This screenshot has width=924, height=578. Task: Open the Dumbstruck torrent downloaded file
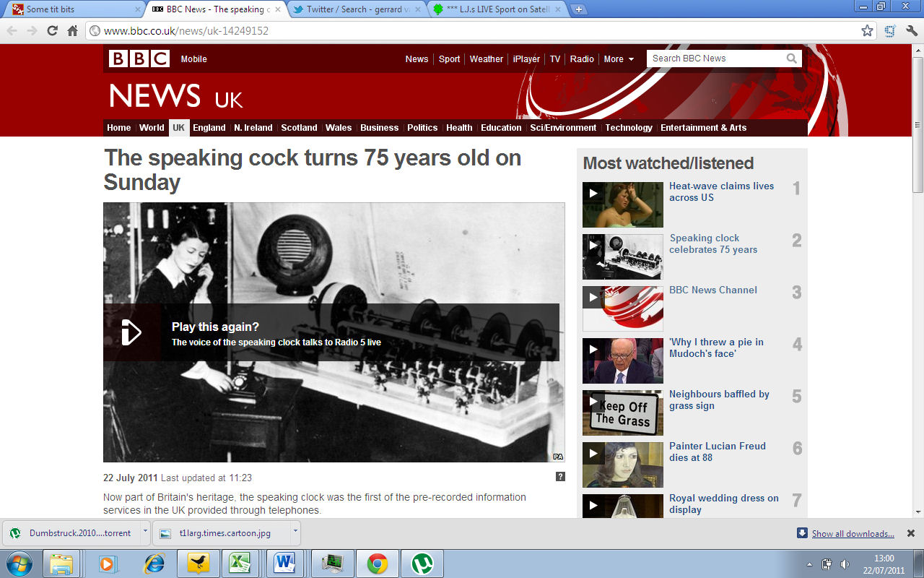71,533
